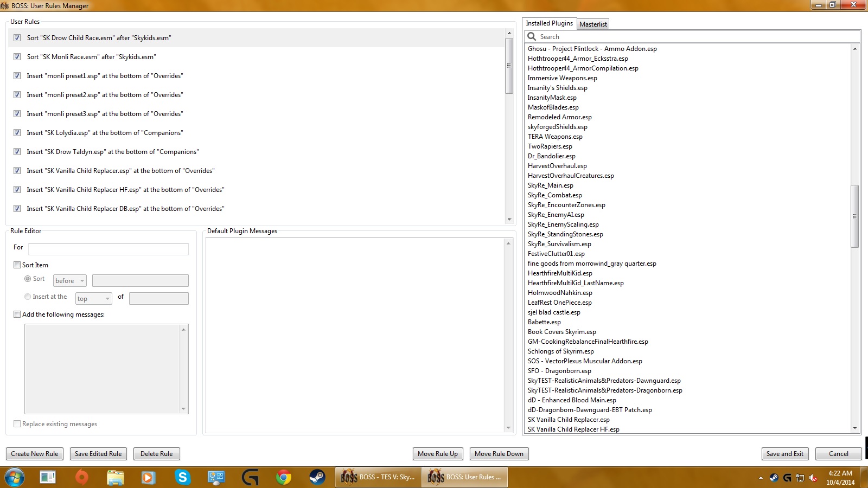The height and width of the screenshot is (488, 868).
Task: Switch to the BOSS TES V Skyrim window
Action: pos(378,478)
